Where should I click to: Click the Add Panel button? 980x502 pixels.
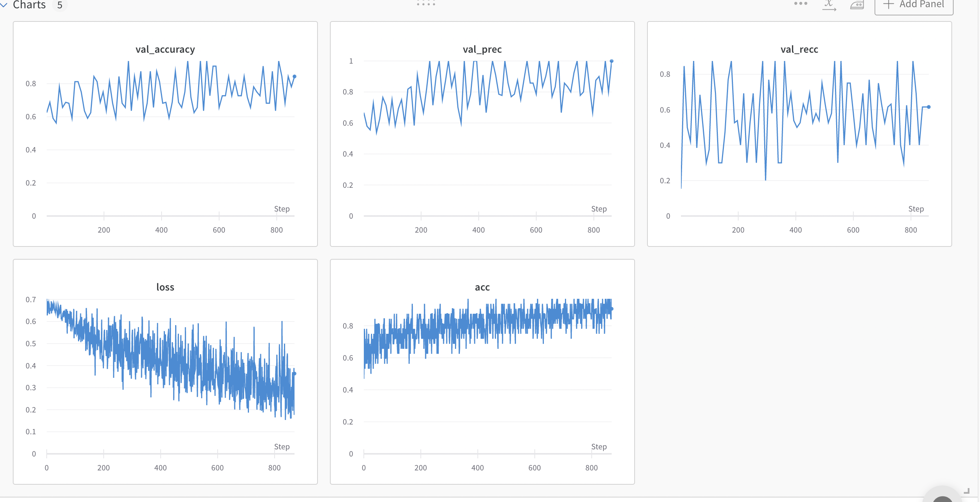click(914, 5)
